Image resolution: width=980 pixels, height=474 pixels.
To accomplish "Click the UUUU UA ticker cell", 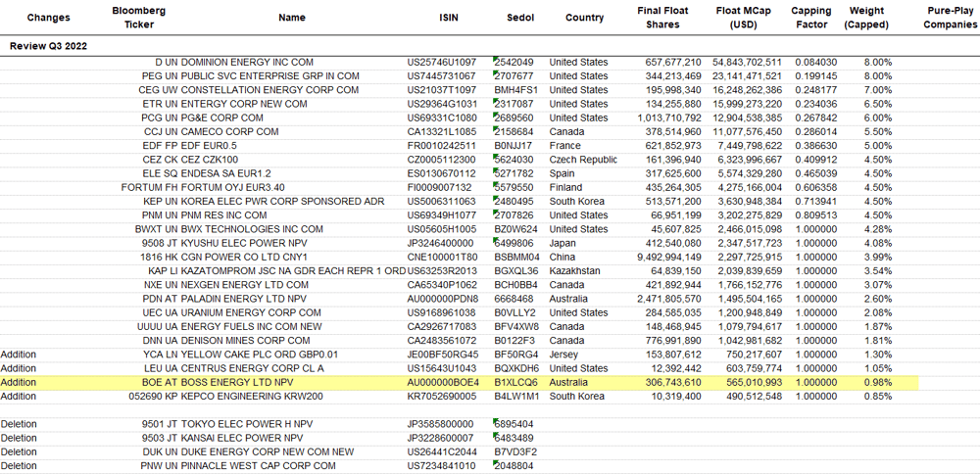I will 158,327.
